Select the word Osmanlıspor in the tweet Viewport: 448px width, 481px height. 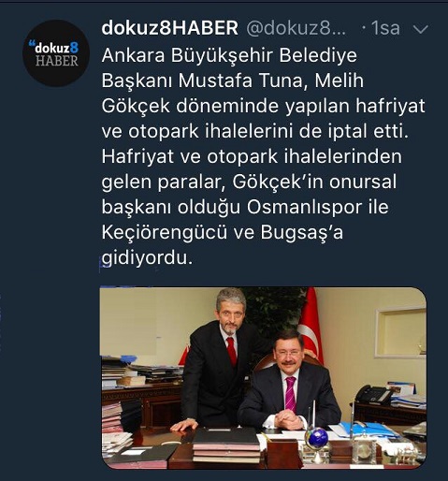tap(304, 208)
